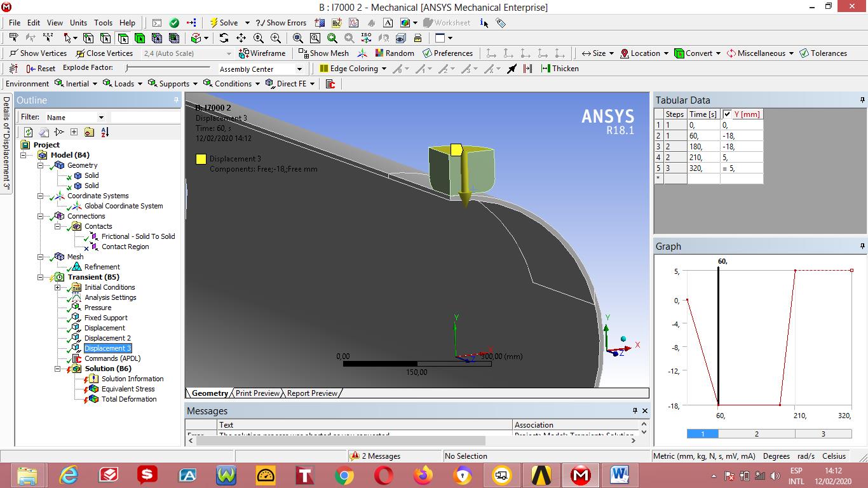Select the Pan view tool
Image resolution: width=868 pixels, height=488 pixels.
(241, 38)
